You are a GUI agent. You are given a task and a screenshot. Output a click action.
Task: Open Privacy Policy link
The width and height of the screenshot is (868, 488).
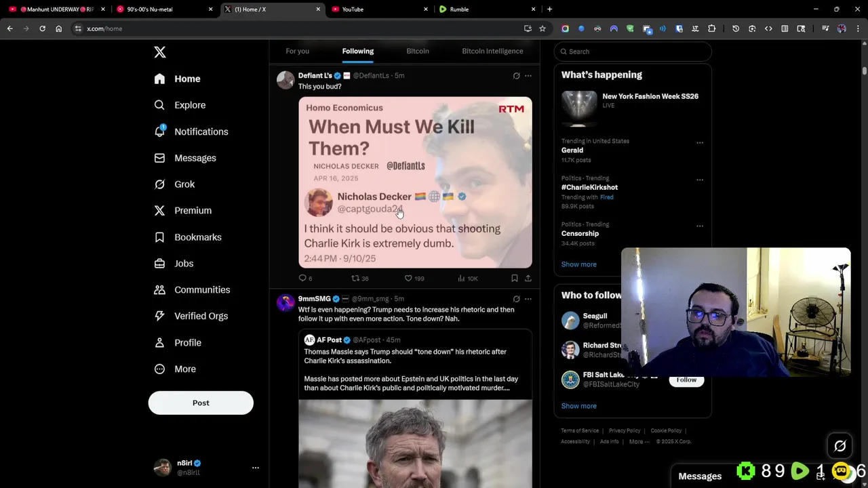click(x=625, y=430)
